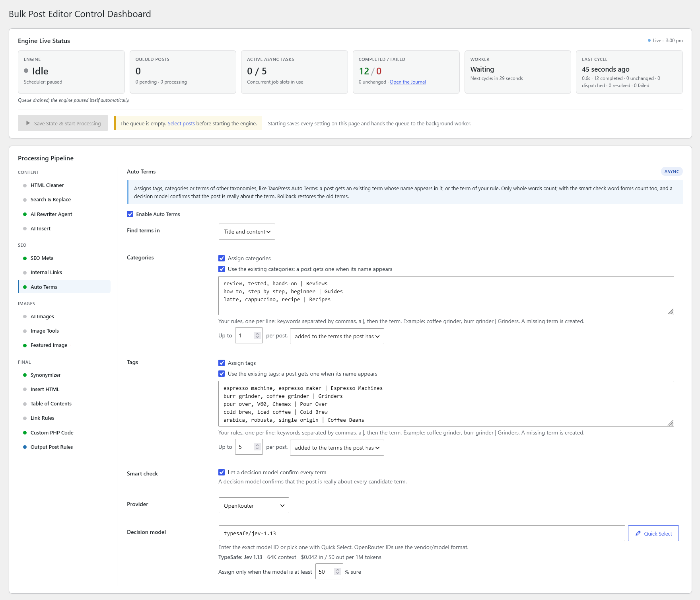Toggle Use the existing categories option
700x600 pixels.
click(222, 269)
